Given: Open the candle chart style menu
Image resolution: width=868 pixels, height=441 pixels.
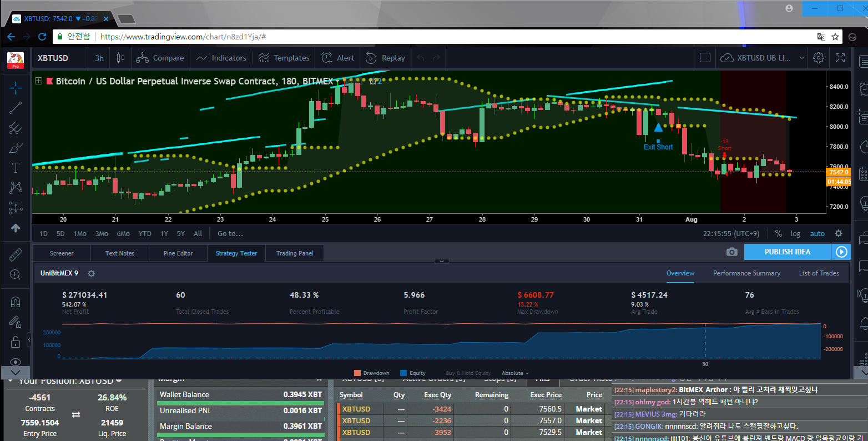Looking at the screenshot, I should pyautogui.click(x=120, y=58).
